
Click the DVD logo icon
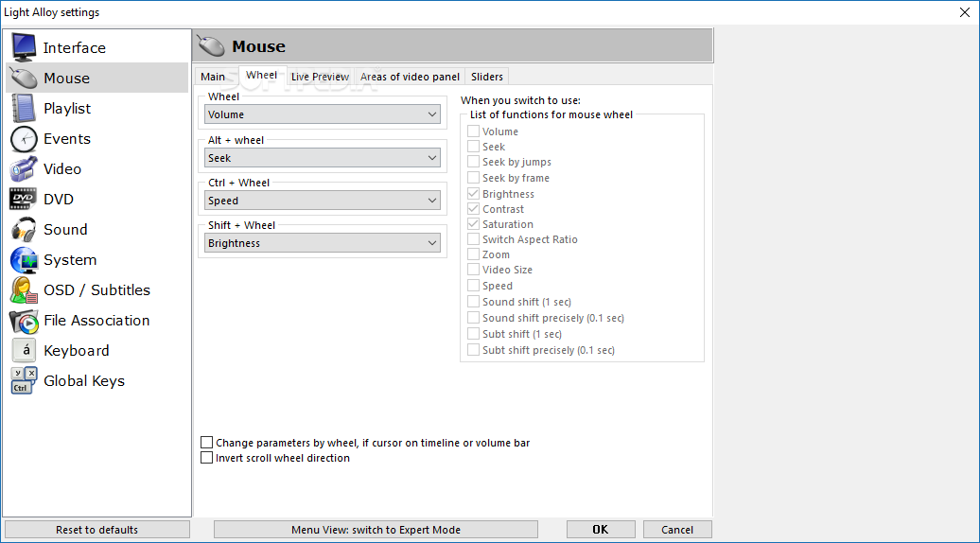[x=24, y=199]
